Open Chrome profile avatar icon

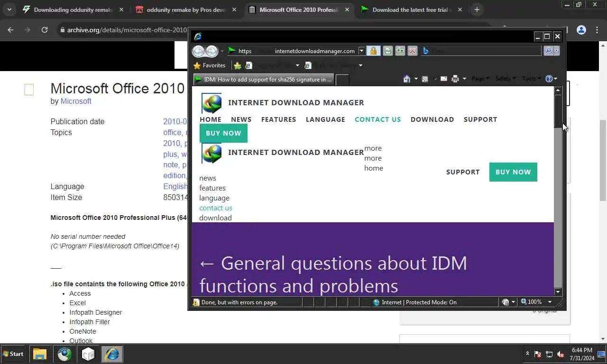point(581,30)
